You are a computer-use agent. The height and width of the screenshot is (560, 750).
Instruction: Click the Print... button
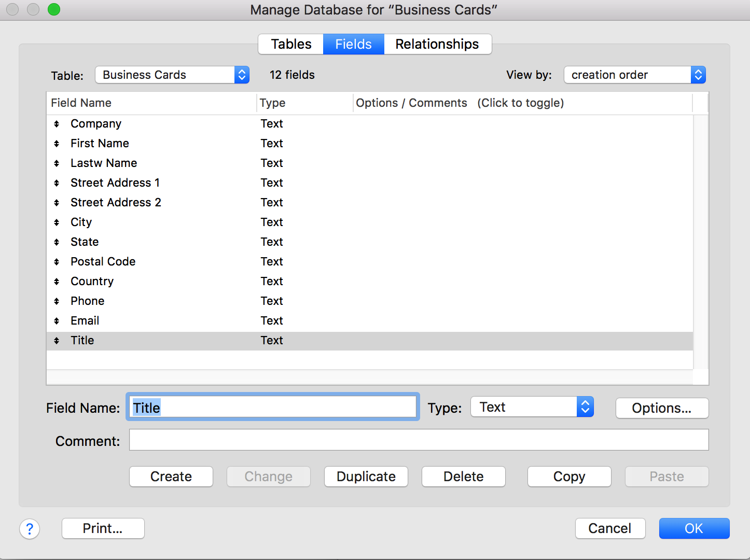click(x=103, y=528)
